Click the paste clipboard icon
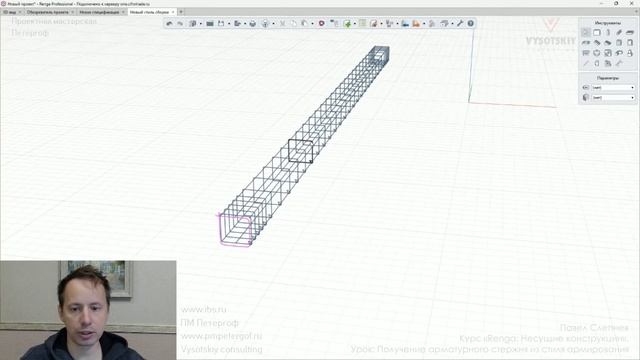Screen dimensions: 640x360 [x=304, y=24]
